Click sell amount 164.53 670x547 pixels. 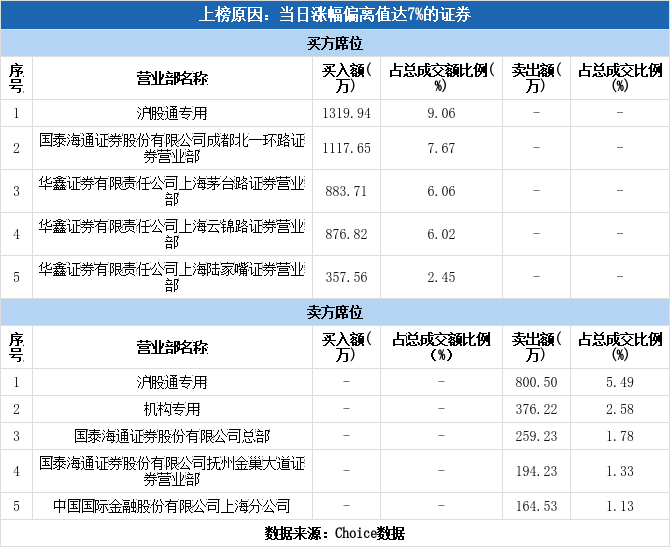pyautogui.click(x=536, y=506)
